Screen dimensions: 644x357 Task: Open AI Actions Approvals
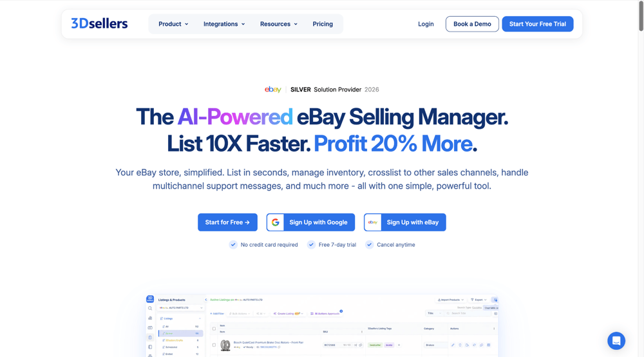325,313
